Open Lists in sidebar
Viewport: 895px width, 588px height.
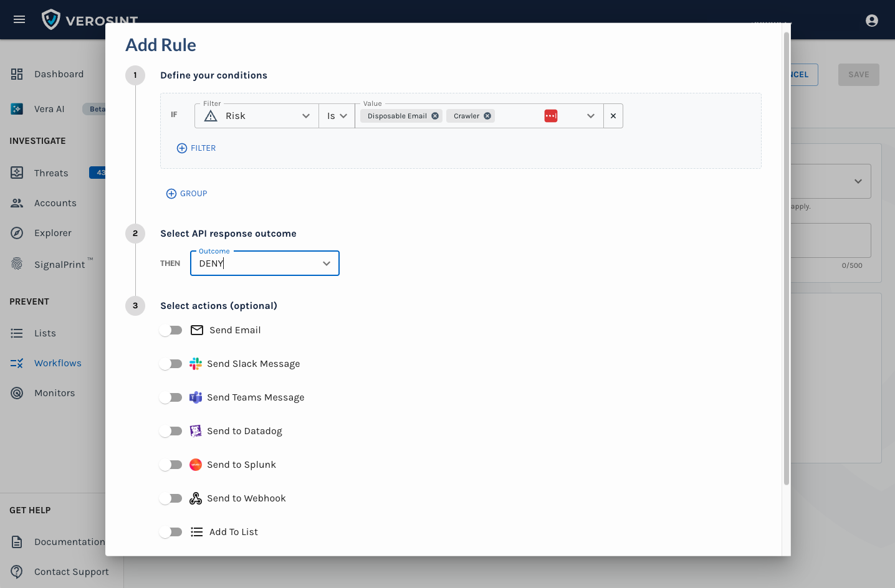pos(45,333)
